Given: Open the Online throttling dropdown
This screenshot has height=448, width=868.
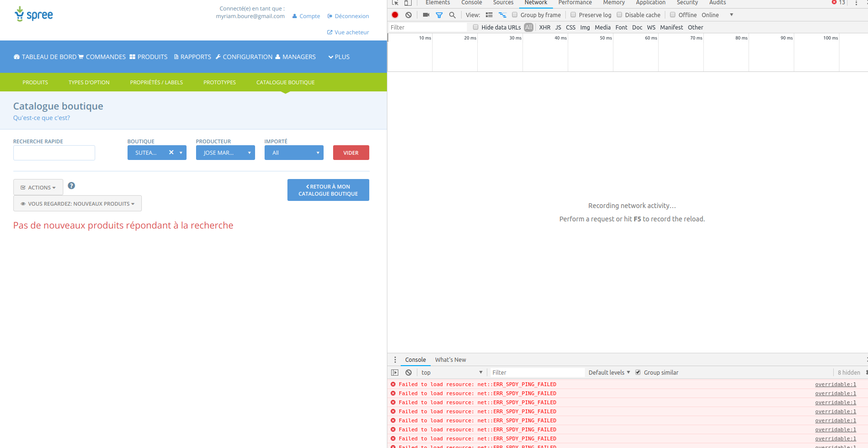Looking at the screenshot, I should [717, 15].
